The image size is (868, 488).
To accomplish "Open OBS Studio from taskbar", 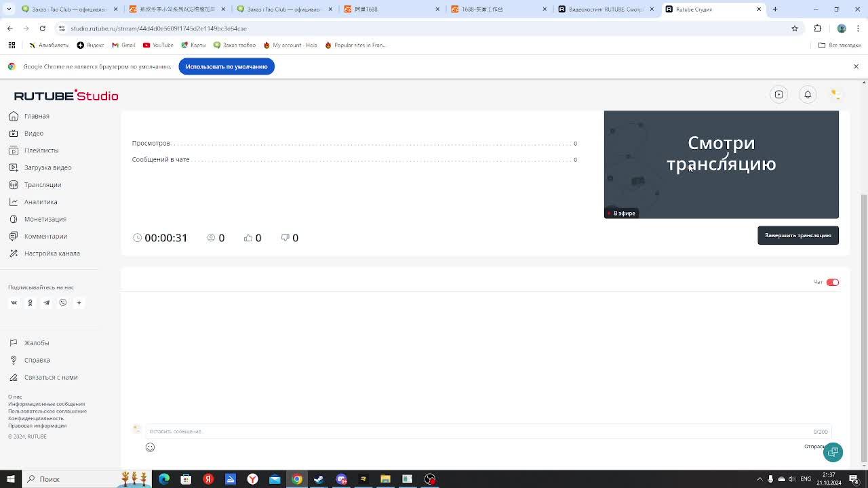I will [430, 479].
